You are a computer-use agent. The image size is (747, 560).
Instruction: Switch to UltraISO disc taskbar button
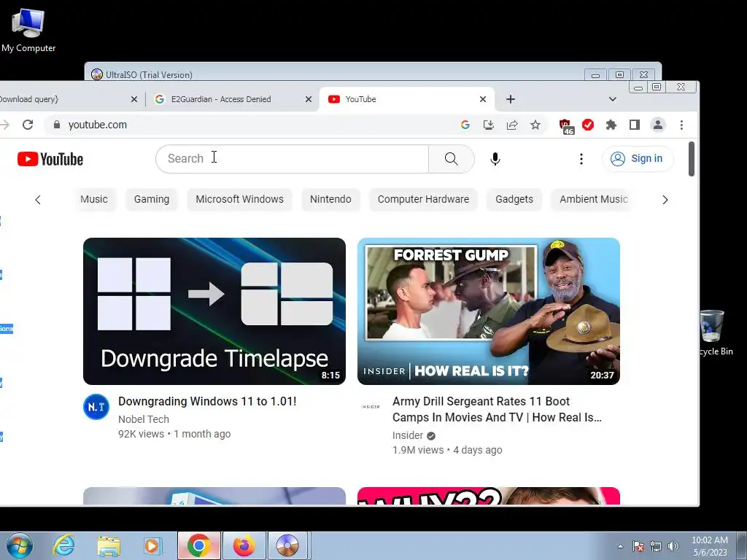point(287,545)
